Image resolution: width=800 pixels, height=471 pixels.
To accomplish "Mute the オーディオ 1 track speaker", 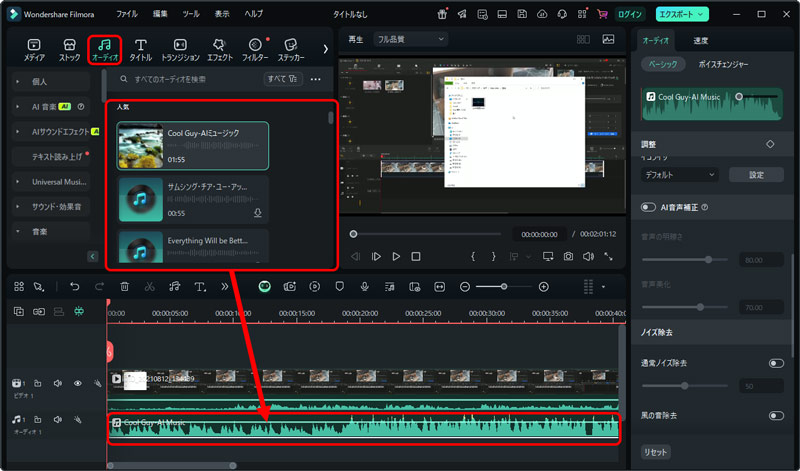I will tap(58, 419).
